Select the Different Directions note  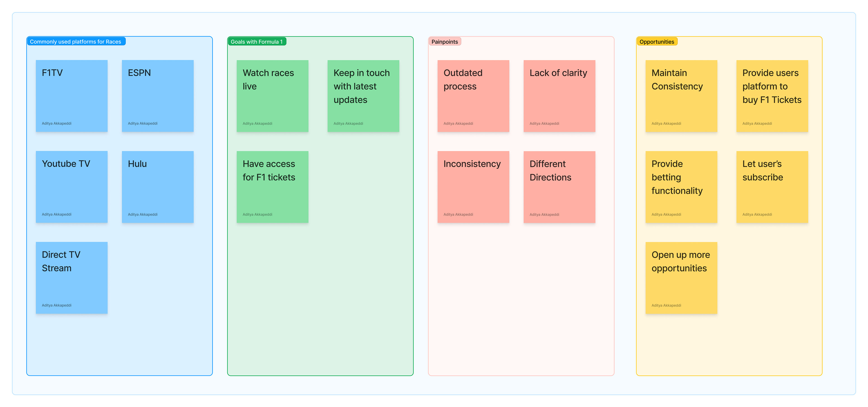click(559, 187)
